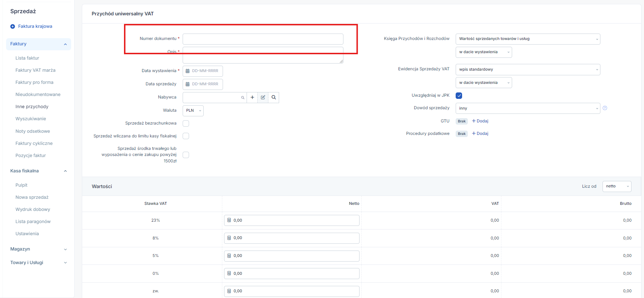The image size is (644, 298).
Task: Open Wydruk dobowy in the sidebar
Action: point(33,209)
